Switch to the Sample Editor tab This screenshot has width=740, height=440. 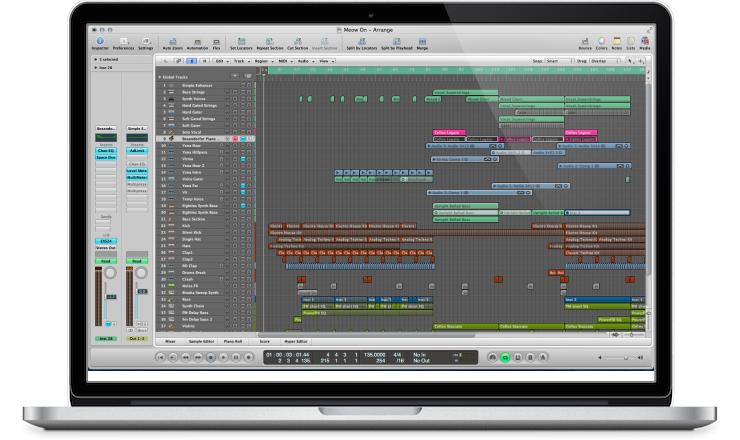pyautogui.click(x=202, y=341)
